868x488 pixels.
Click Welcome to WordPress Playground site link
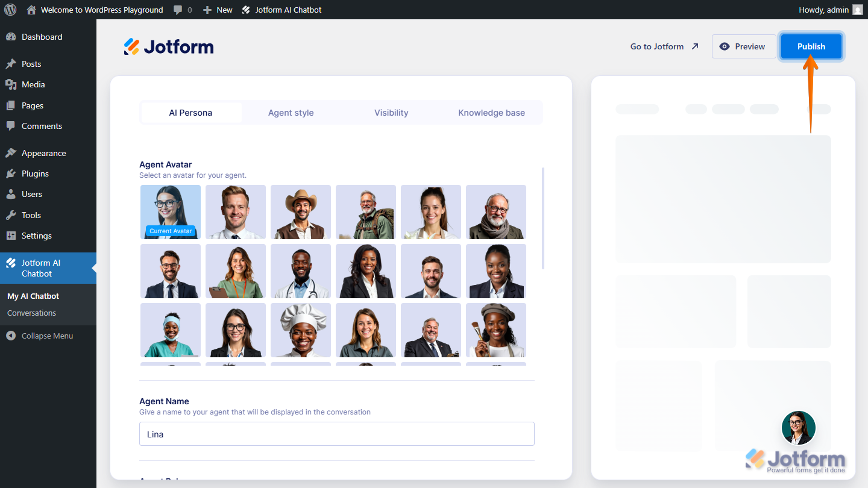pos(102,10)
